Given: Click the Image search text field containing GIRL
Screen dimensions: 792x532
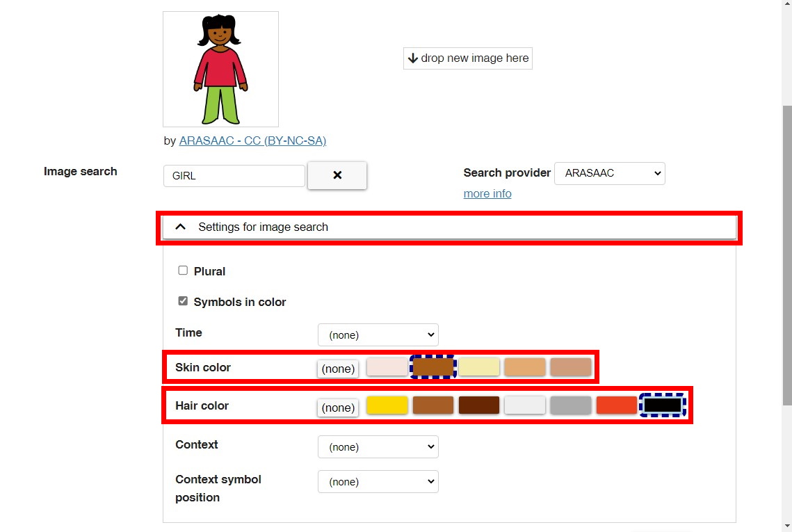Looking at the screenshot, I should tap(234, 176).
